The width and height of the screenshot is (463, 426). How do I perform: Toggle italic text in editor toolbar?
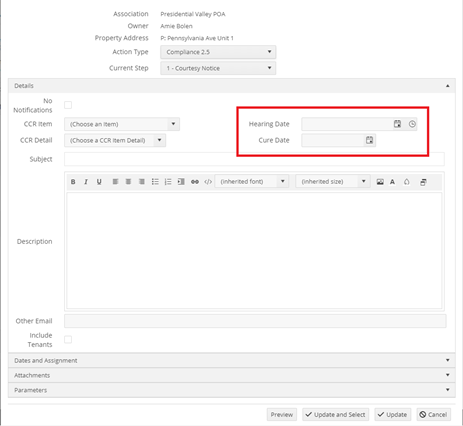86,182
